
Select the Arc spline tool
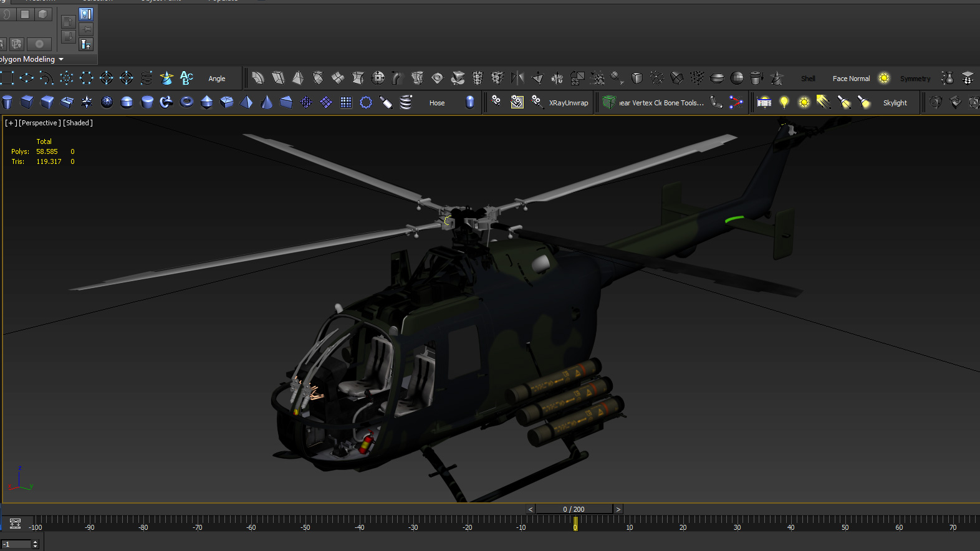point(47,78)
